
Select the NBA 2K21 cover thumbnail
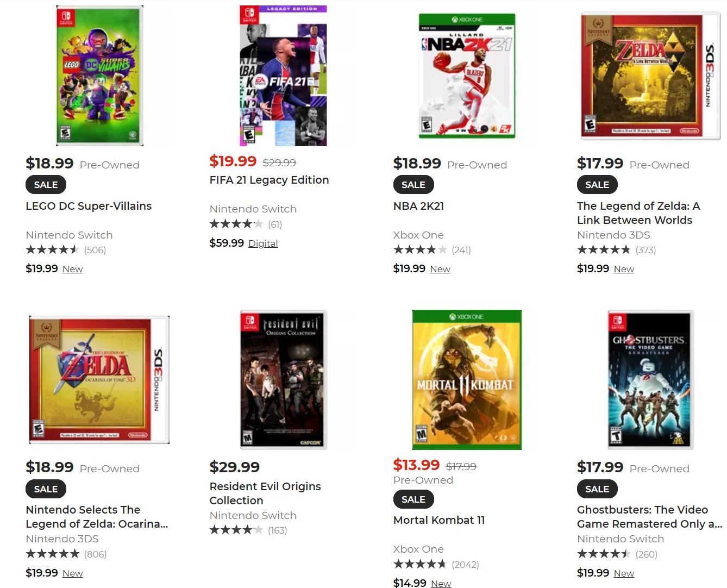[467, 76]
